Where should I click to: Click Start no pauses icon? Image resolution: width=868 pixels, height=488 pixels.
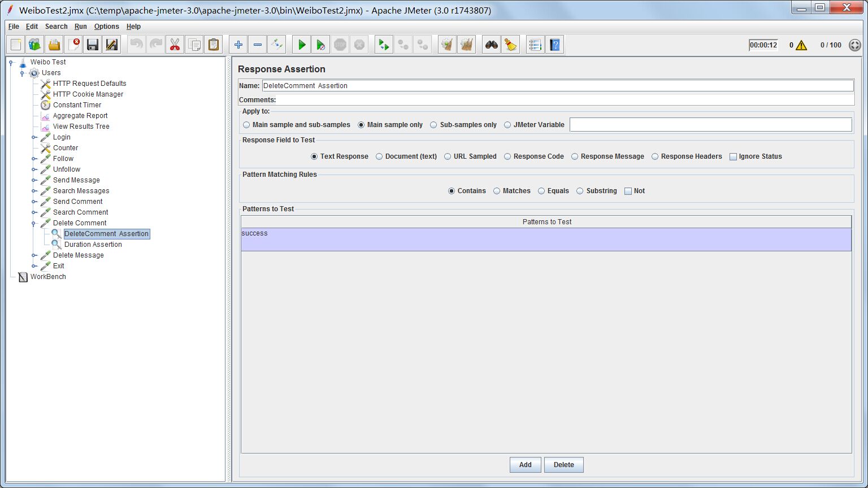click(x=321, y=45)
